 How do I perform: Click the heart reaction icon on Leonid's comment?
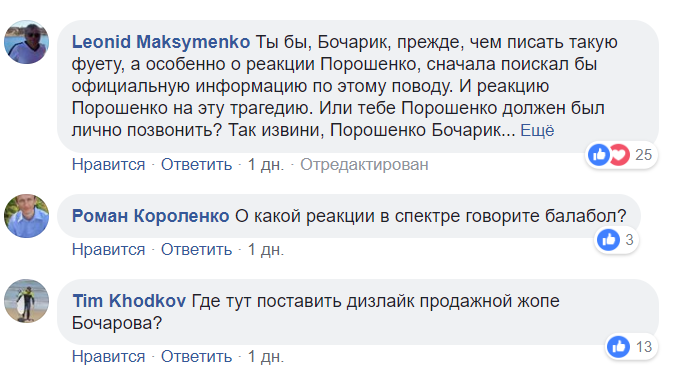(x=620, y=154)
